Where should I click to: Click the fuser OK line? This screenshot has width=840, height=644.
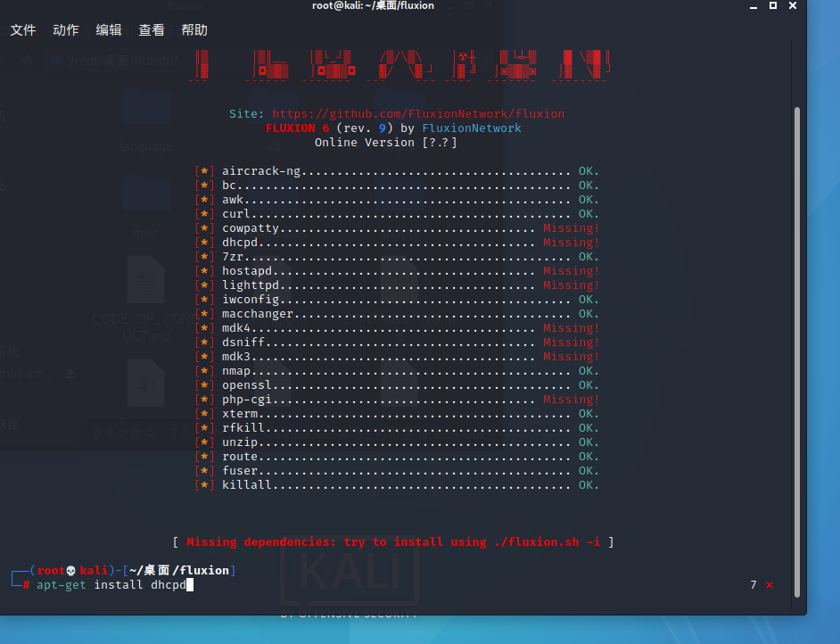pos(397,470)
